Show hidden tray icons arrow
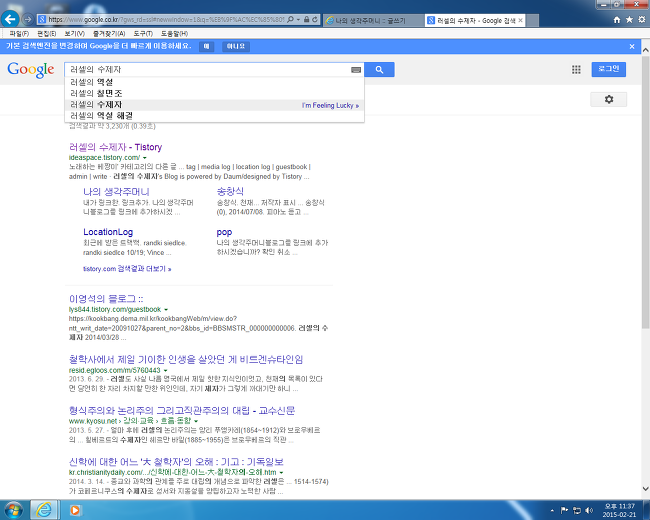The width and height of the screenshot is (650, 520). point(552,510)
